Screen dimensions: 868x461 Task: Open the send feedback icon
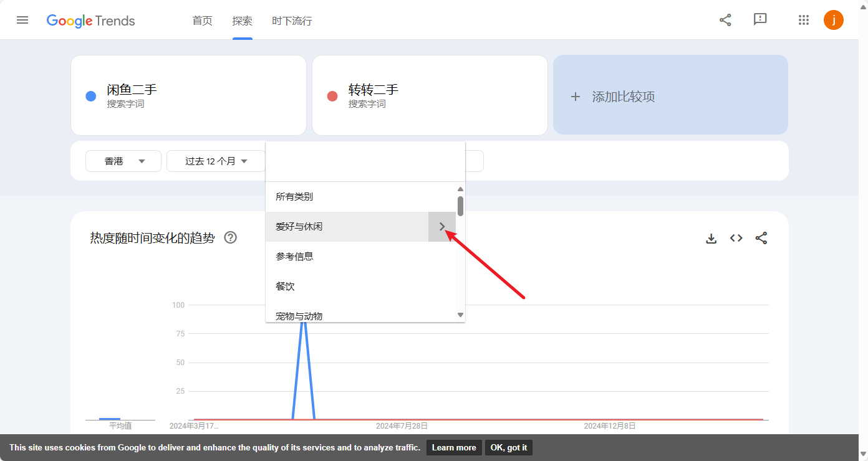(x=760, y=20)
